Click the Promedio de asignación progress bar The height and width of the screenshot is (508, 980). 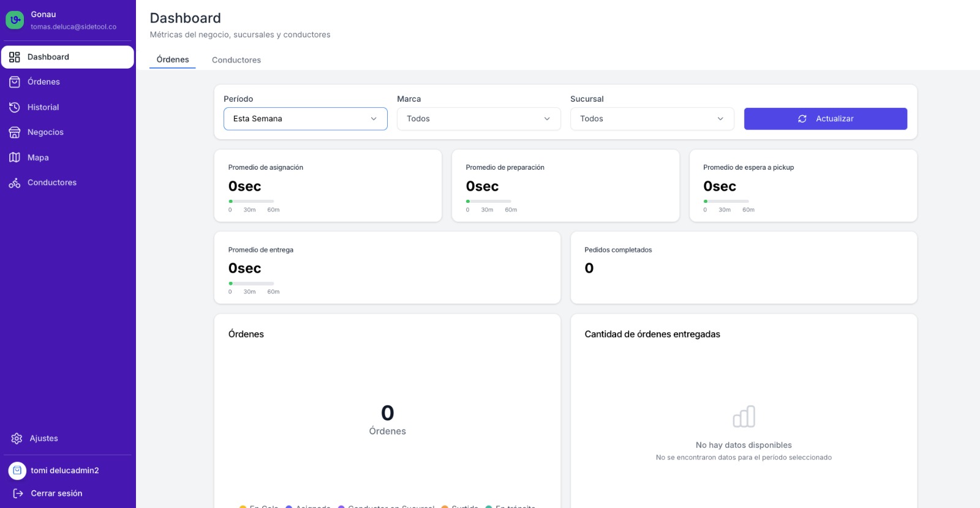[251, 201]
